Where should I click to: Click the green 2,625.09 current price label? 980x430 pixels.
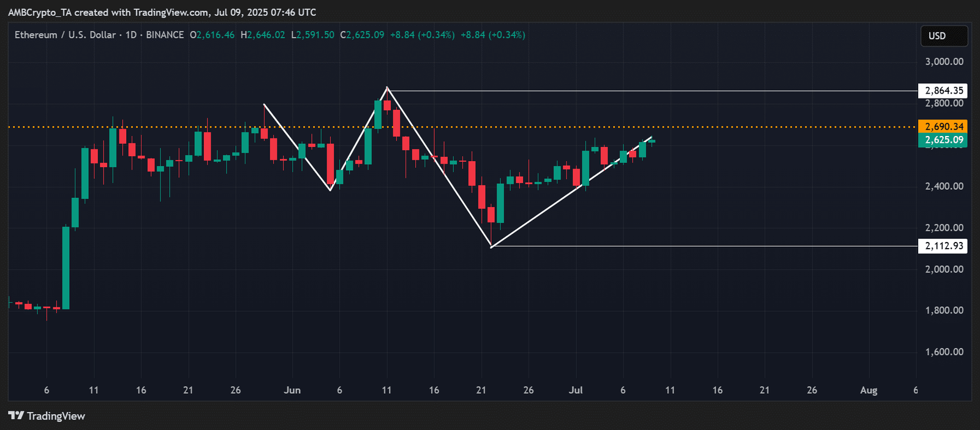point(943,140)
